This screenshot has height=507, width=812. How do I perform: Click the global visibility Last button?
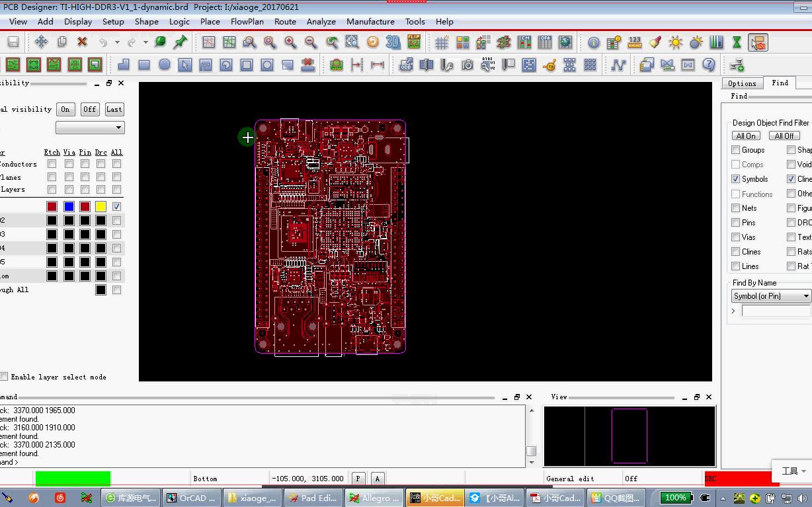pyautogui.click(x=114, y=110)
